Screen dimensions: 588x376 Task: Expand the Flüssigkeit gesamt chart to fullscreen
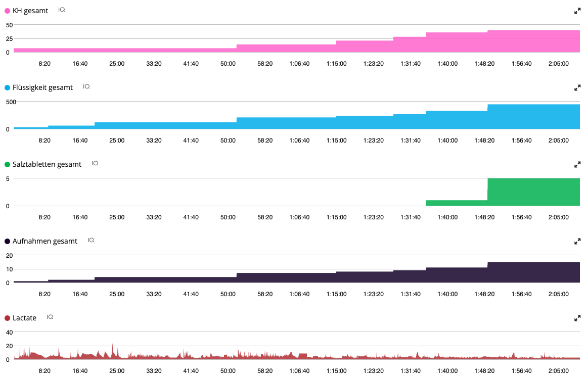(577, 88)
